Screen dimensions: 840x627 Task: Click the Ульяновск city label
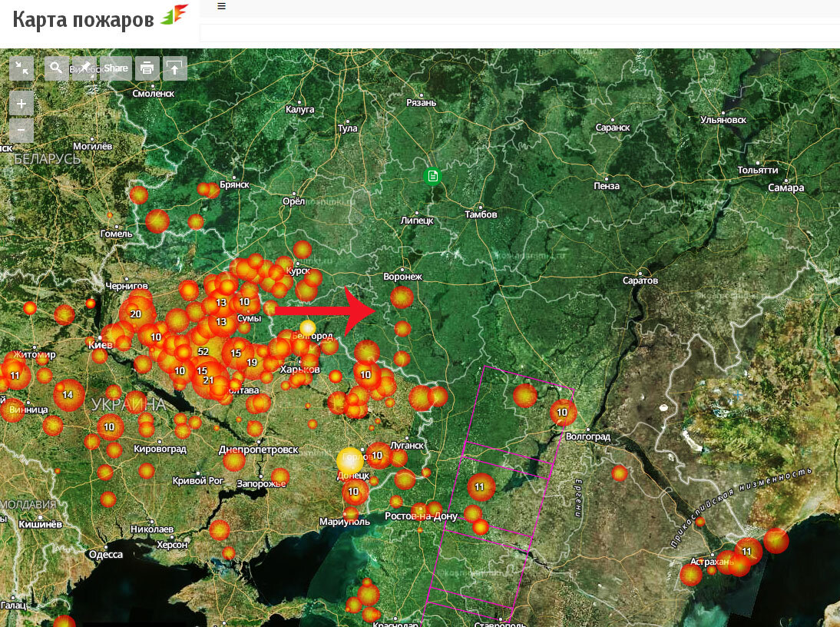pyautogui.click(x=723, y=120)
